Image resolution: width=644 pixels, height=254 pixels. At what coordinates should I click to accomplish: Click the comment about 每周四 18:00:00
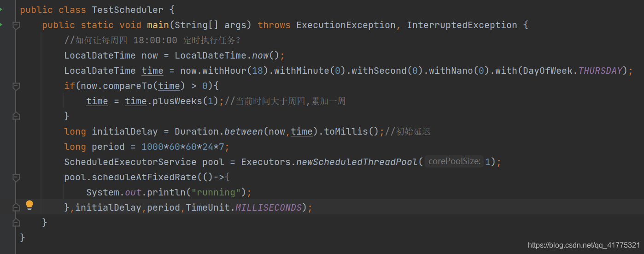pyautogui.click(x=152, y=40)
